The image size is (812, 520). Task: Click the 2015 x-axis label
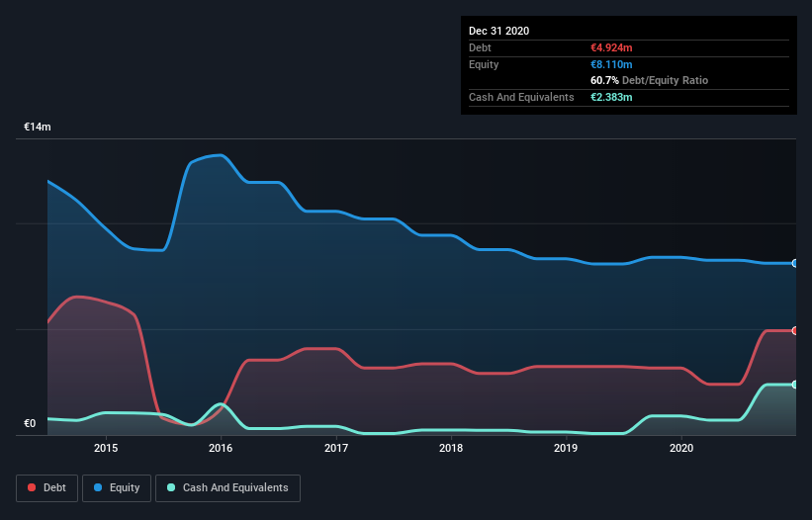106,448
